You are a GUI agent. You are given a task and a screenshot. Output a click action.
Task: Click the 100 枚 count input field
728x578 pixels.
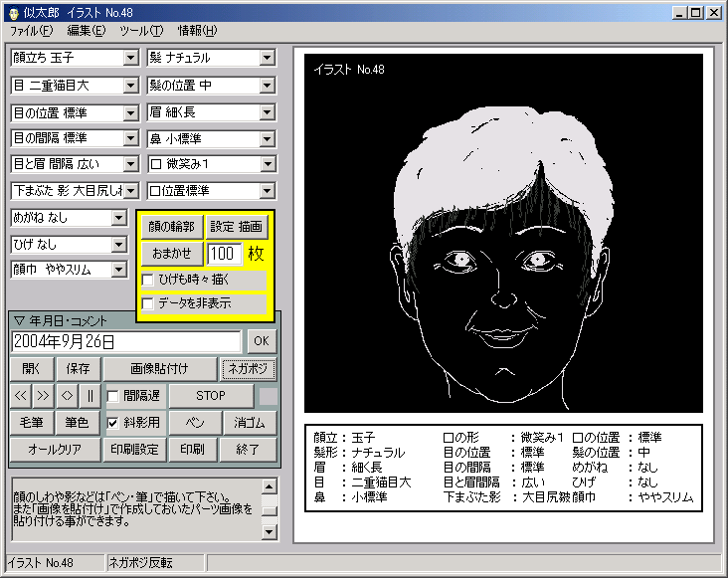tap(224, 254)
